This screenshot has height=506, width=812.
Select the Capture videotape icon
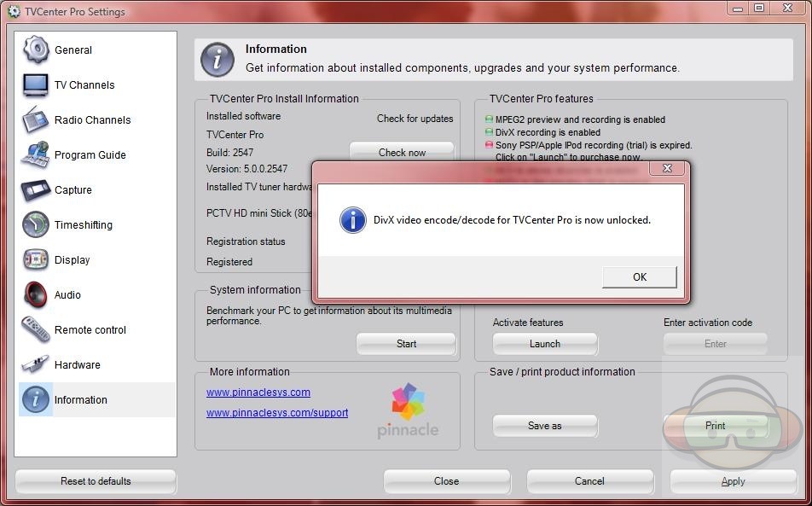point(36,189)
